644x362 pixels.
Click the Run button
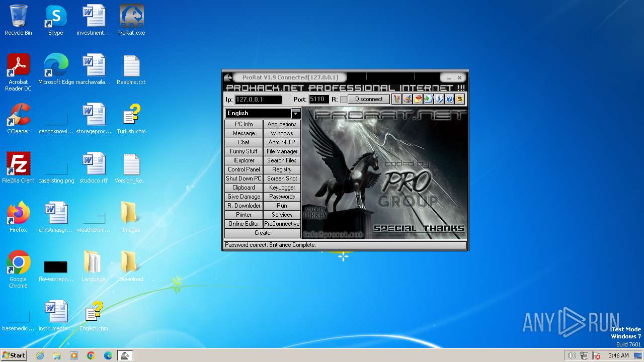coord(282,206)
